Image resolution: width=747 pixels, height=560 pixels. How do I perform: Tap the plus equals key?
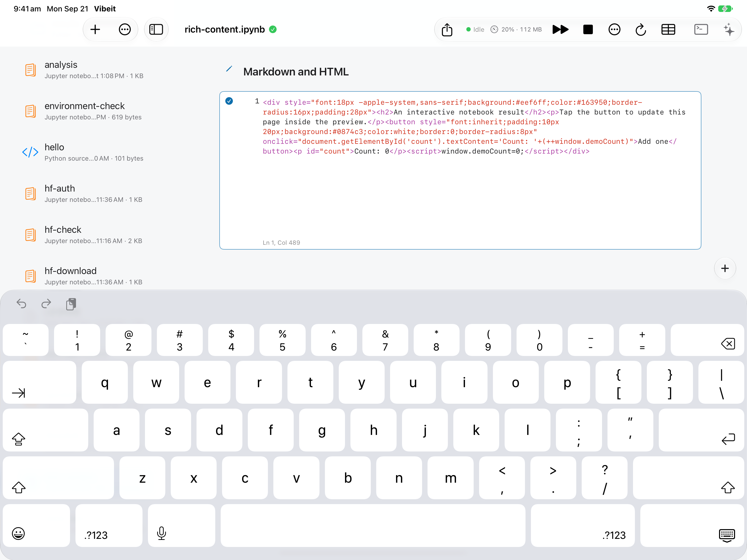(642, 340)
